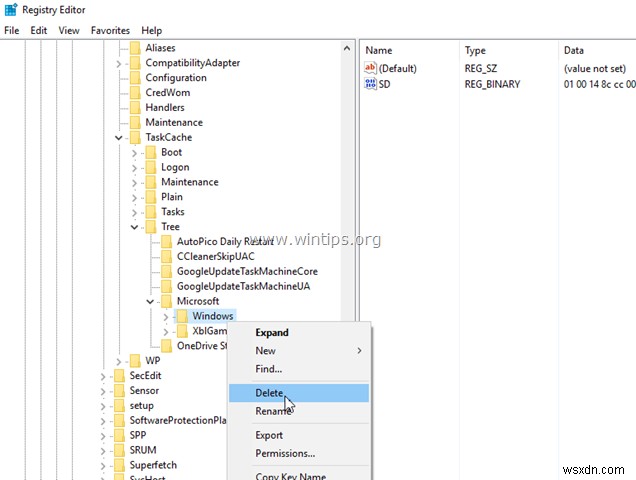This screenshot has width=636, height=480.
Task: Click the CompatibilityAdapter folder icon
Action: pos(135,63)
